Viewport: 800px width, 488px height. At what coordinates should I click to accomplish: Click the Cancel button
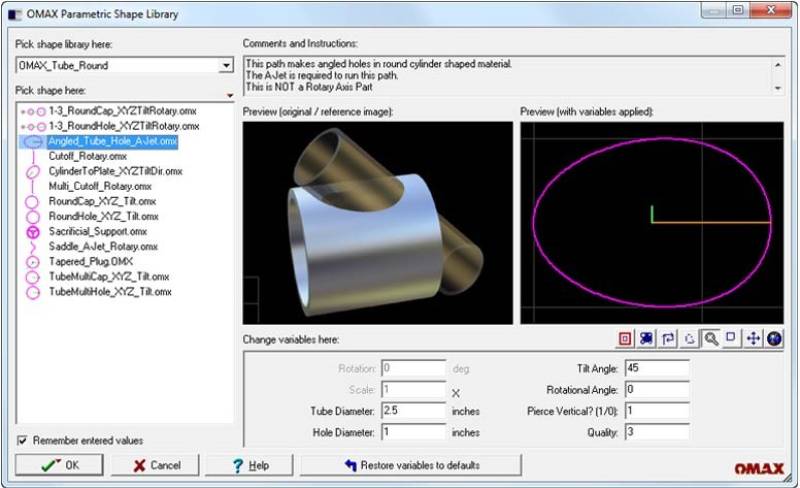[x=156, y=465]
